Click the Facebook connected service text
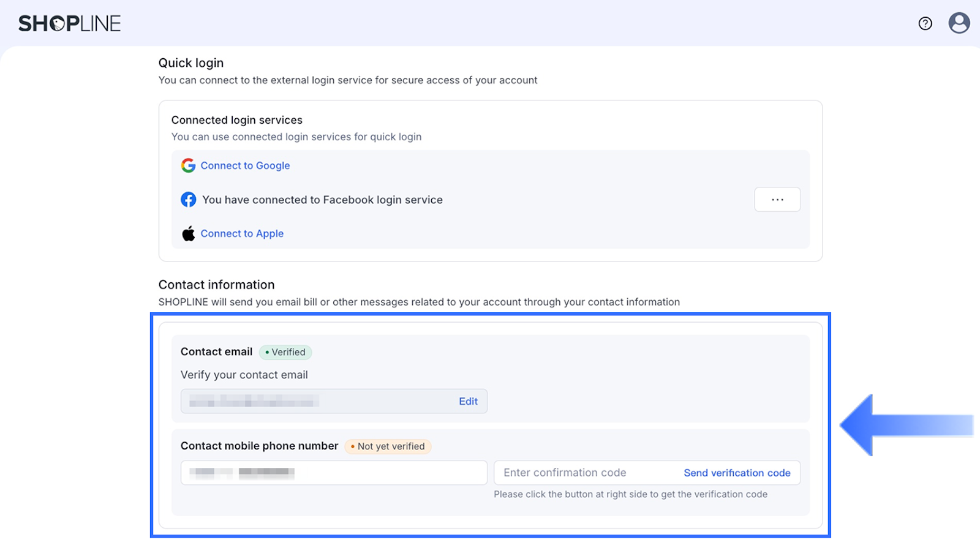This screenshot has height=545, width=980. (x=322, y=200)
